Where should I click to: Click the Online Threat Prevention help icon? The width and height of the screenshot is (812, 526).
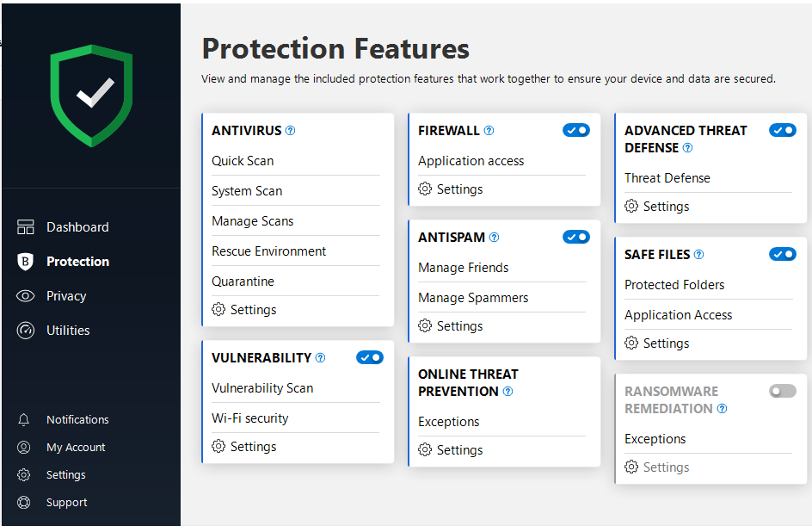pyautogui.click(x=507, y=392)
